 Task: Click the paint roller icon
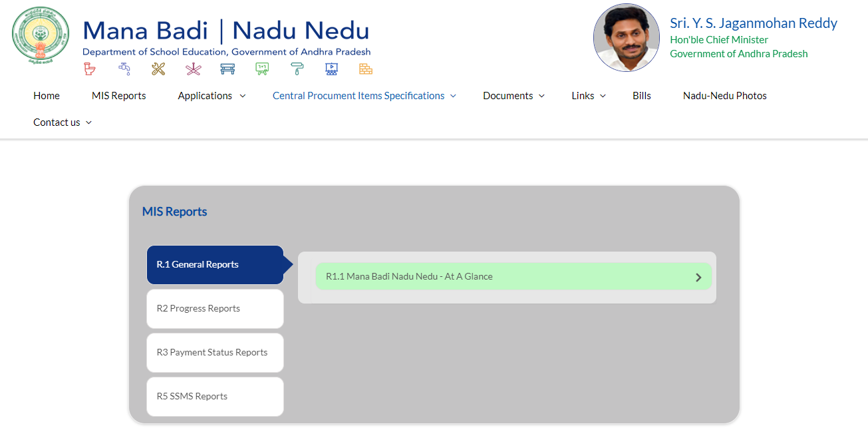pyautogui.click(x=297, y=68)
